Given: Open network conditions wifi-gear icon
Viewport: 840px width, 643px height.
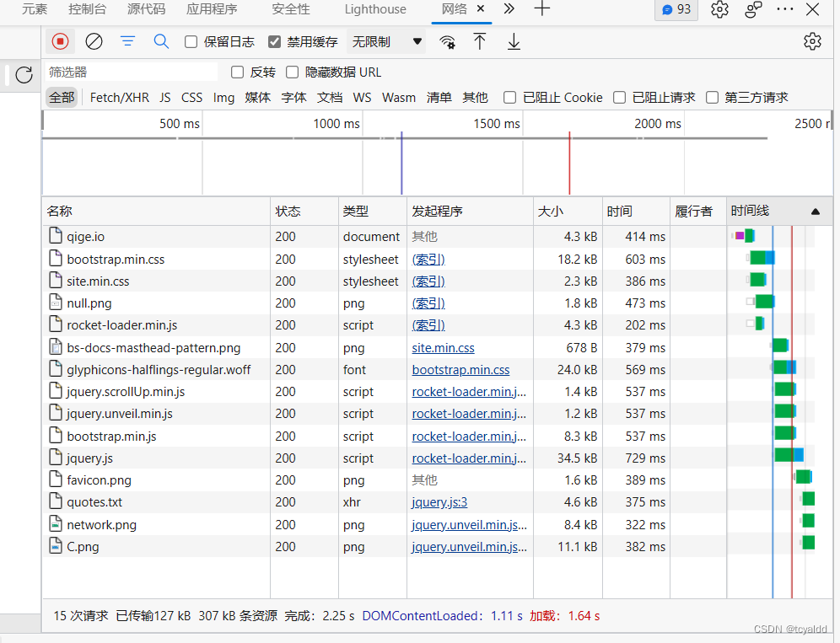Looking at the screenshot, I should coord(447,42).
